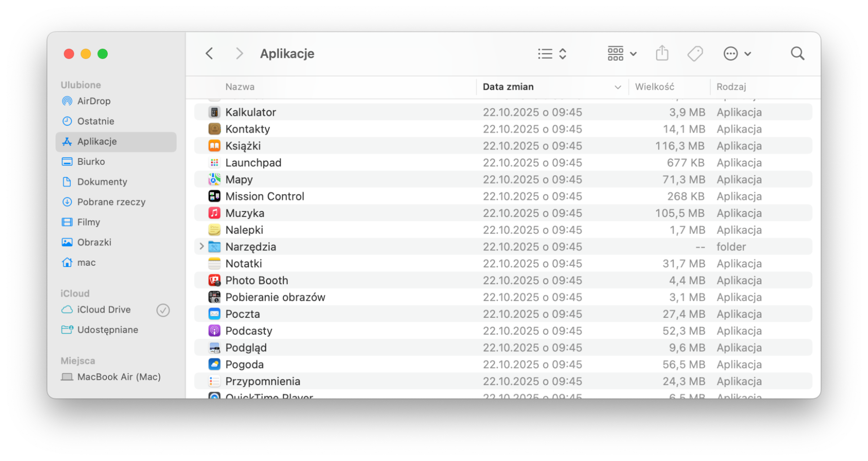Open the more actions ellipsis menu
868x461 pixels.
coord(737,54)
